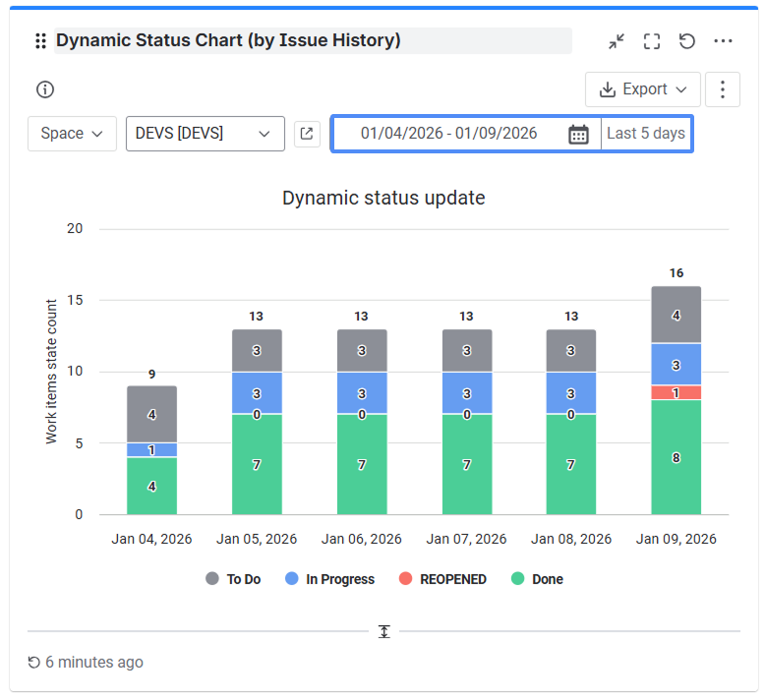Click the Last 5 days button

[x=645, y=134]
